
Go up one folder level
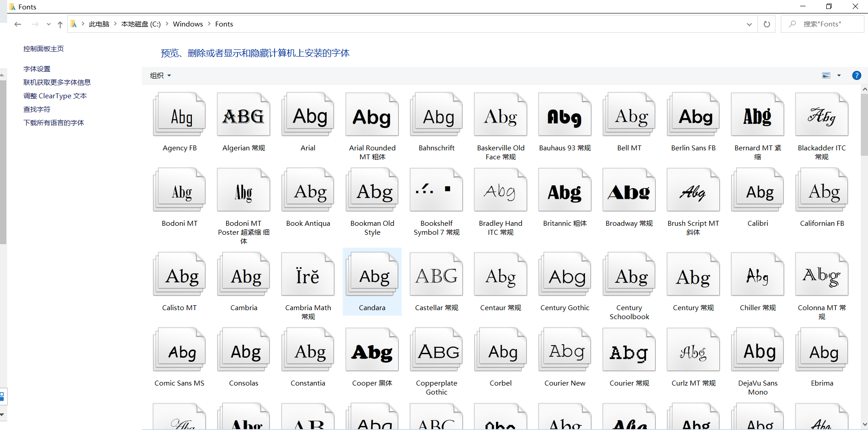(x=60, y=24)
